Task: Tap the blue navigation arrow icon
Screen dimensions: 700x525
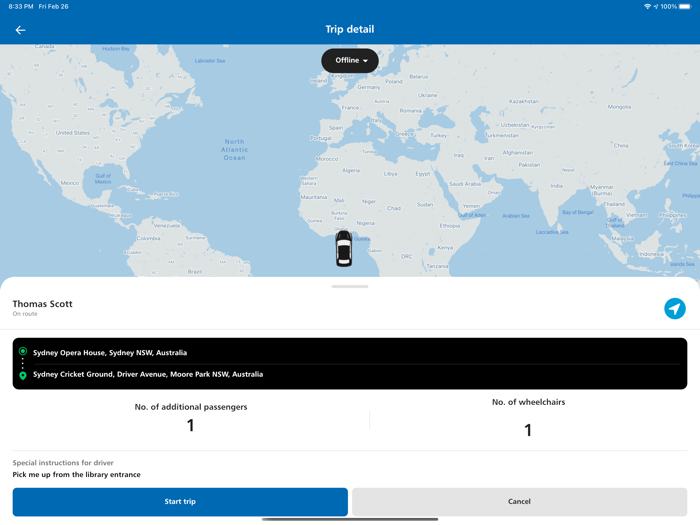Action: point(675,308)
